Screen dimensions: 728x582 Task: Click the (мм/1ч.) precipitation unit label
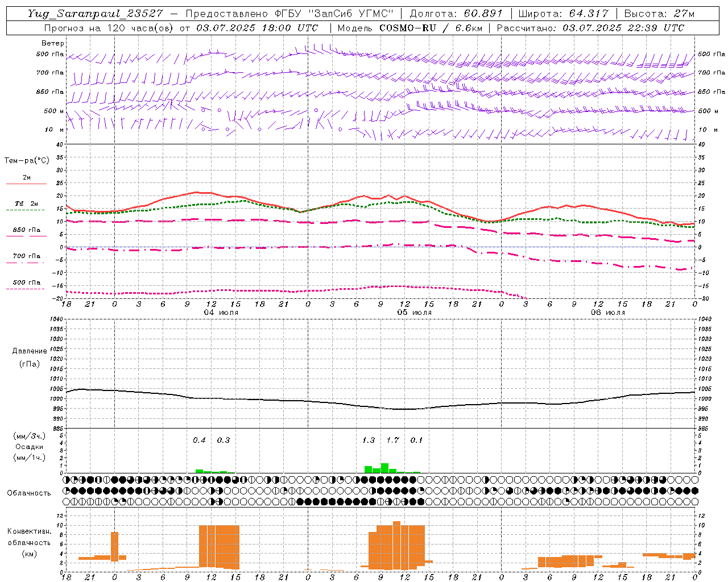tap(30, 458)
